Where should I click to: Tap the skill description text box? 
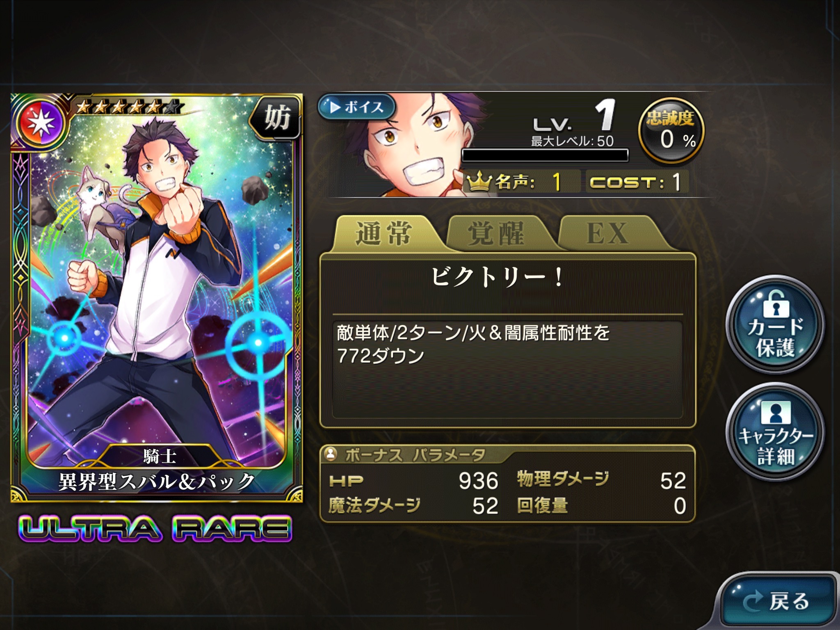(x=507, y=369)
